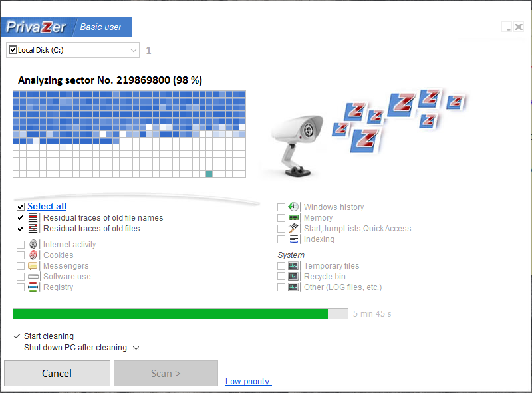Click the Other (LOG files, etc.) icon

tap(293, 287)
